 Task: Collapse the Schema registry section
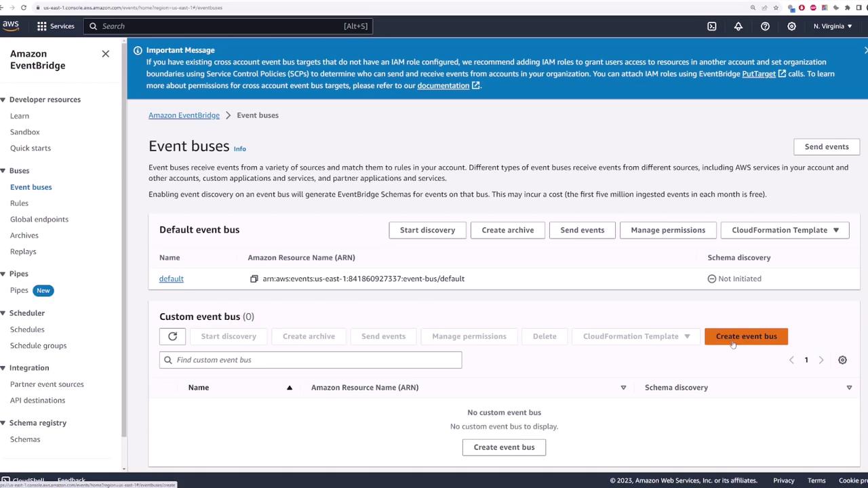pos(3,423)
